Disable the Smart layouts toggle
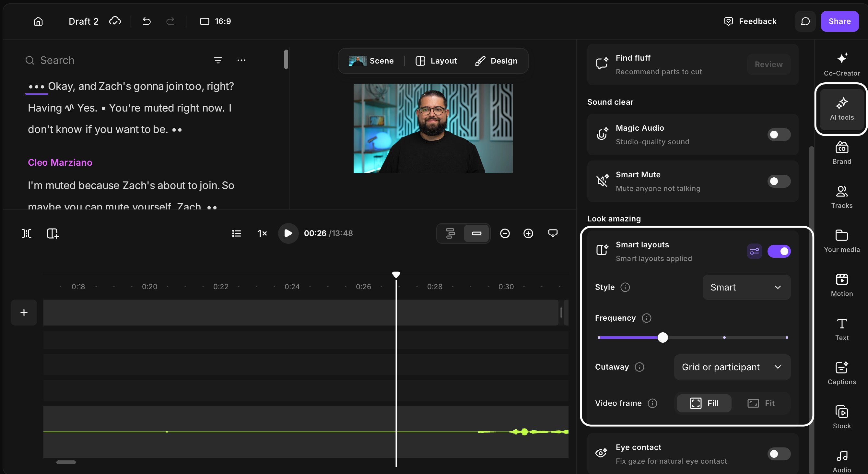868x474 pixels. (x=779, y=251)
